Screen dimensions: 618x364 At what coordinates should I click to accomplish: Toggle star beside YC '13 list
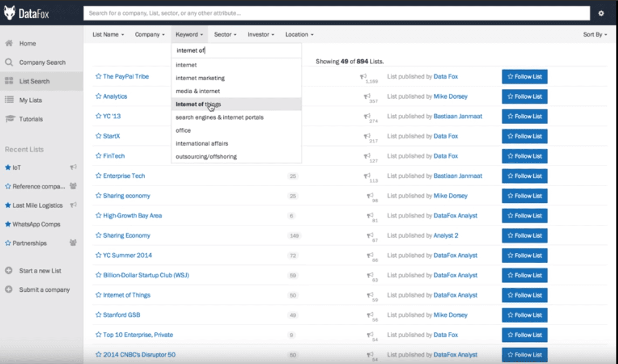[99, 116]
